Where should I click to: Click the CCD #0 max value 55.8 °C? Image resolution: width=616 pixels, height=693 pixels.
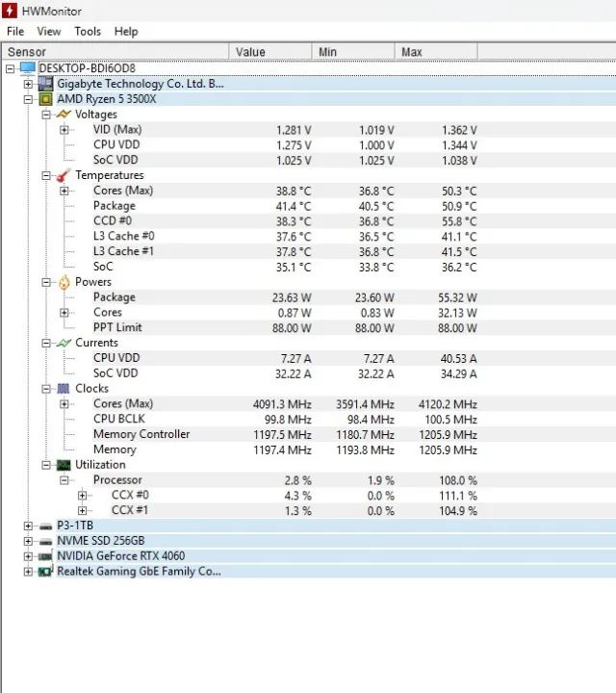tap(459, 221)
